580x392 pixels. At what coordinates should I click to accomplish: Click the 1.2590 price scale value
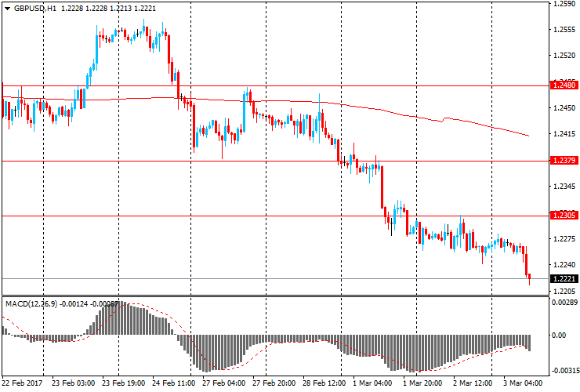click(564, 4)
